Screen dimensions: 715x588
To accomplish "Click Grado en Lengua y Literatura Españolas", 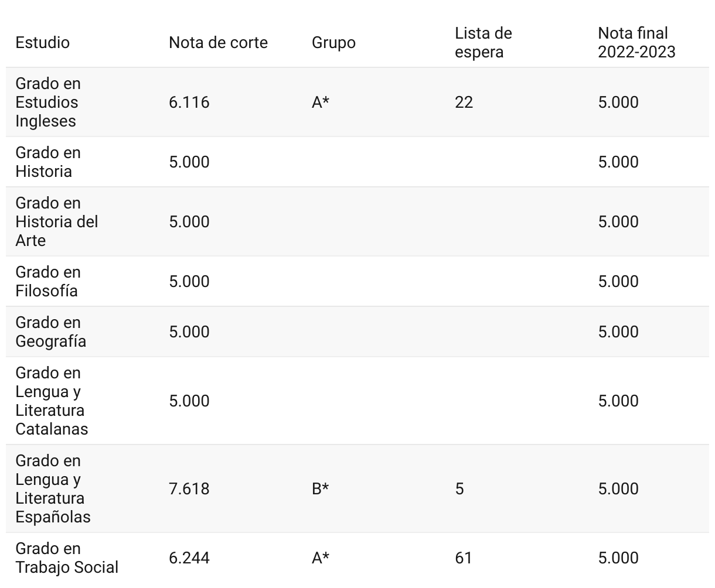I will tap(53, 489).
